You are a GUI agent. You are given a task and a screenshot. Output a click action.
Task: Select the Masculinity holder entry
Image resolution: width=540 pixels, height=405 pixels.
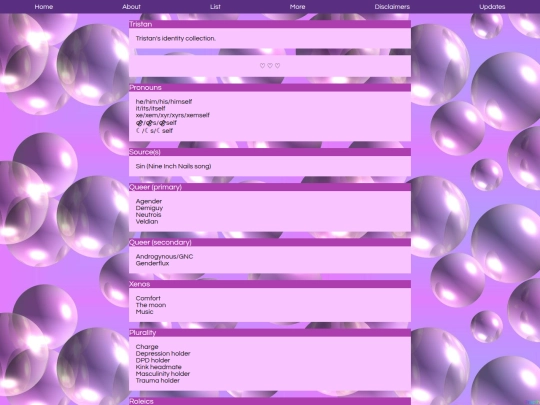coord(163,374)
